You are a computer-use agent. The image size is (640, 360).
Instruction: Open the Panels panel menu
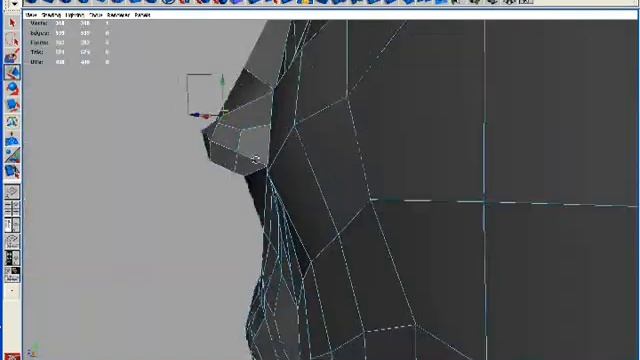[x=142, y=15]
